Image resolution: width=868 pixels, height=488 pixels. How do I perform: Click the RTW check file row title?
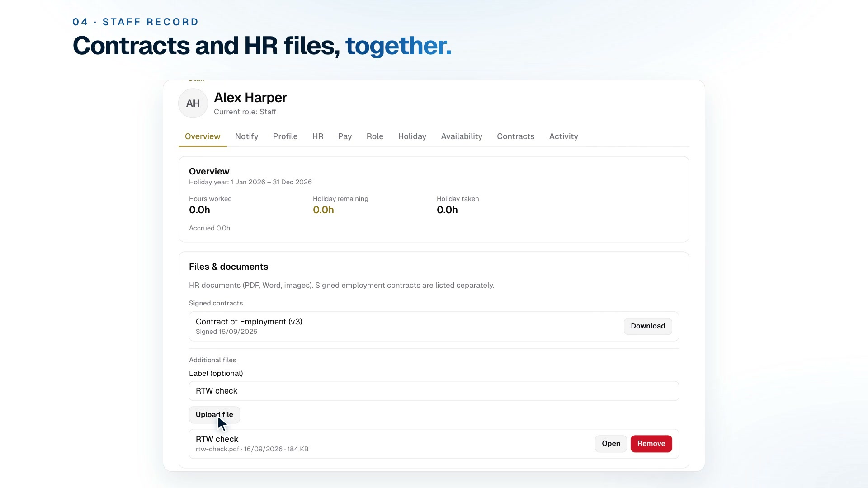[x=217, y=439]
